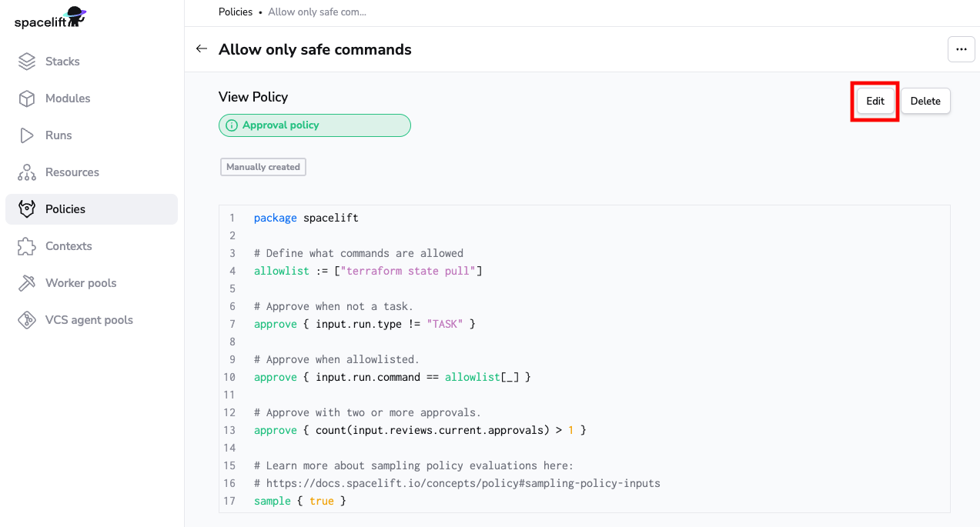The height and width of the screenshot is (527, 980).
Task: Click the Approval policy badge
Action: [x=315, y=125]
